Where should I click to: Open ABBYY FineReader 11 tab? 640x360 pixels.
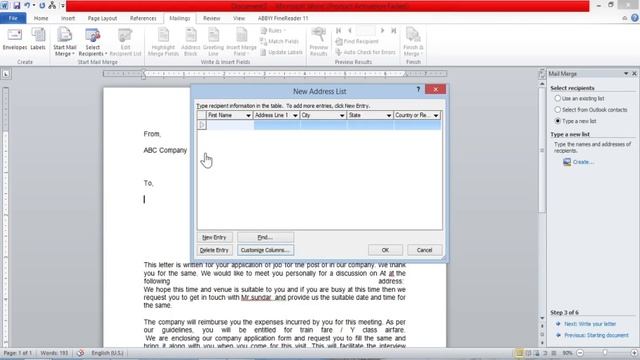click(283, 18)
